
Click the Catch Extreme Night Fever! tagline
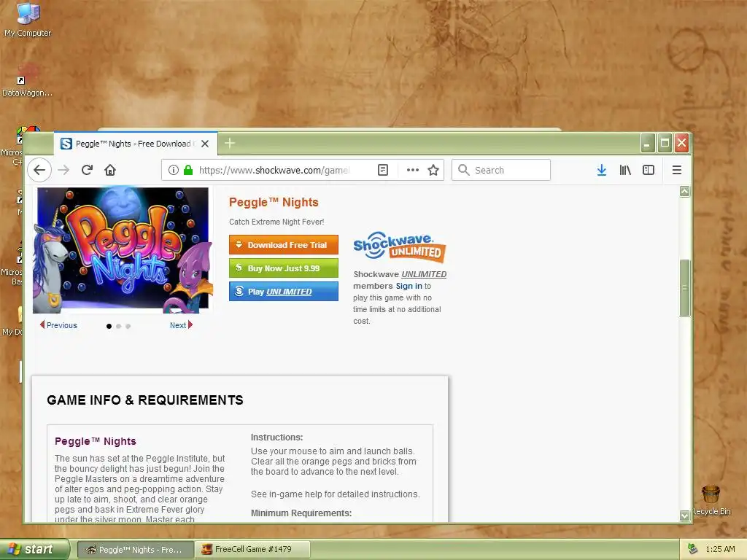[x=276, y=222]
